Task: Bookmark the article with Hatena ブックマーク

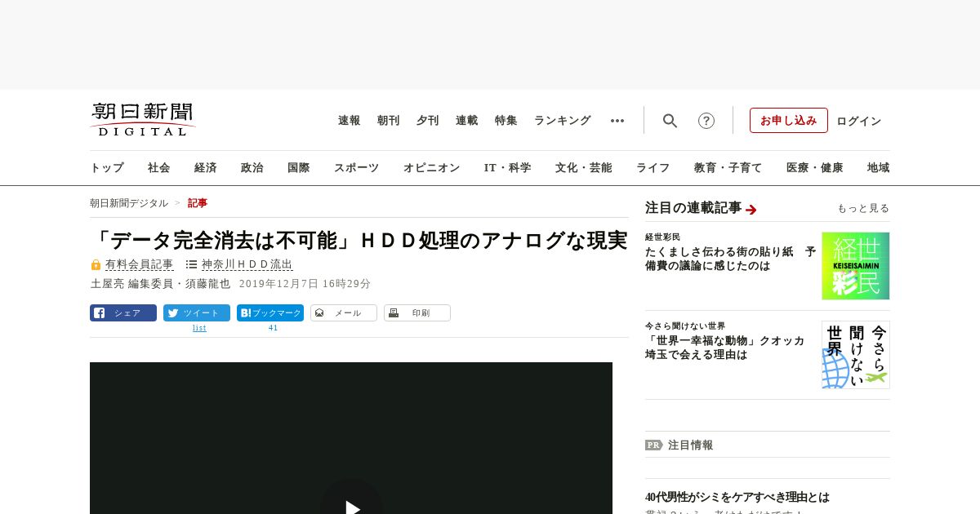Action: click(x=270, y=312)
